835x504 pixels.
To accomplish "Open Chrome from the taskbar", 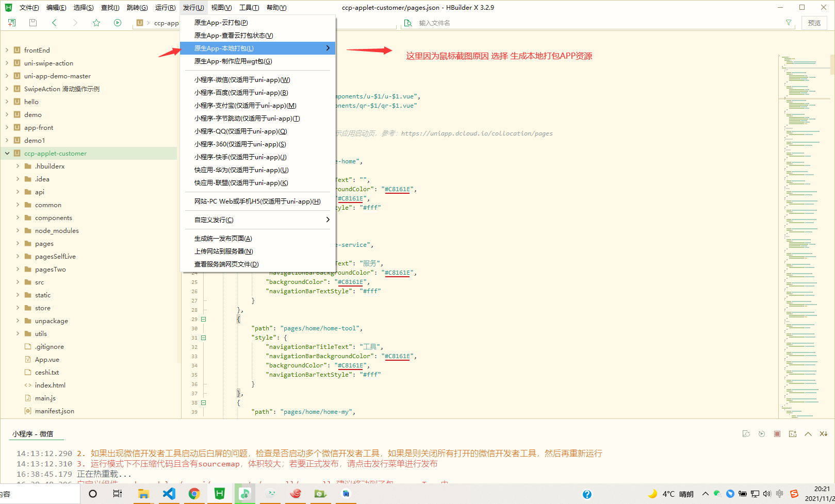I will coord(194,494).
